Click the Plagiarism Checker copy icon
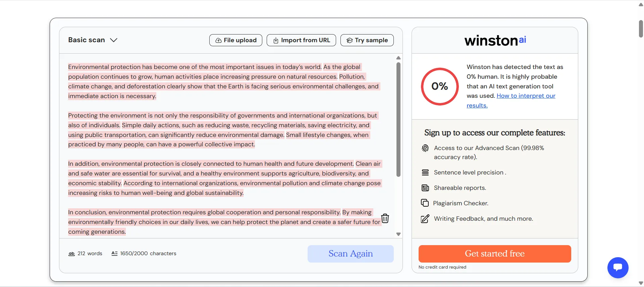 [x=425, y=203]
